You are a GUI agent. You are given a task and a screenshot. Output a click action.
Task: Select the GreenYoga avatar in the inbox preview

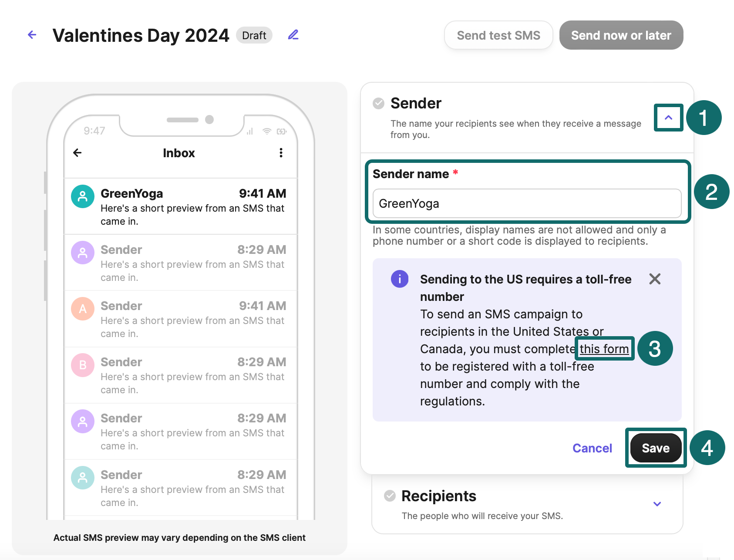(82, 196)
